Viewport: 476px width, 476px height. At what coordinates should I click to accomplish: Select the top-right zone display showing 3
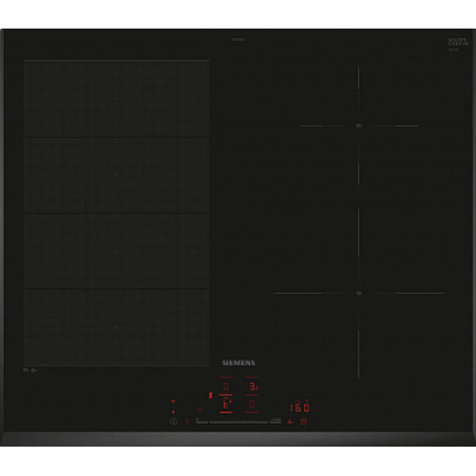pos(253,387)
